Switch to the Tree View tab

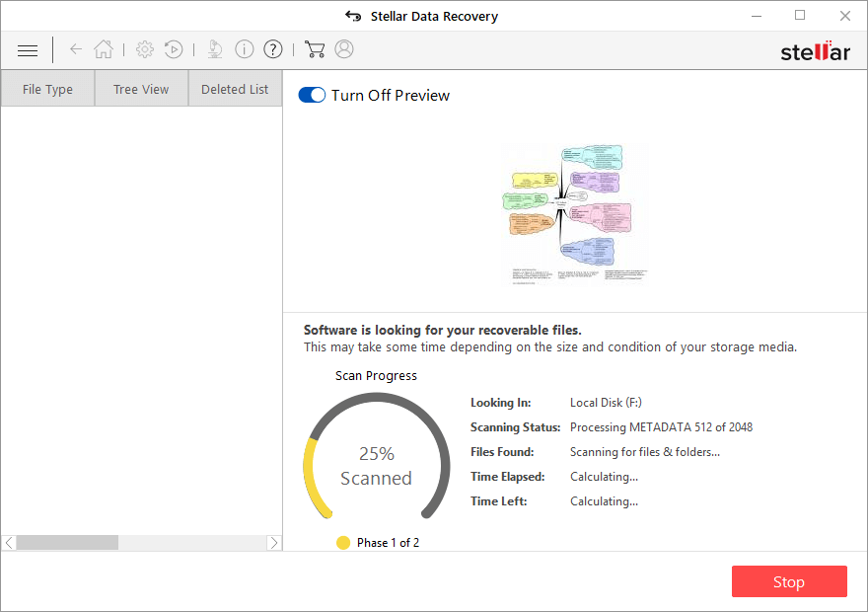coord(141,89)
